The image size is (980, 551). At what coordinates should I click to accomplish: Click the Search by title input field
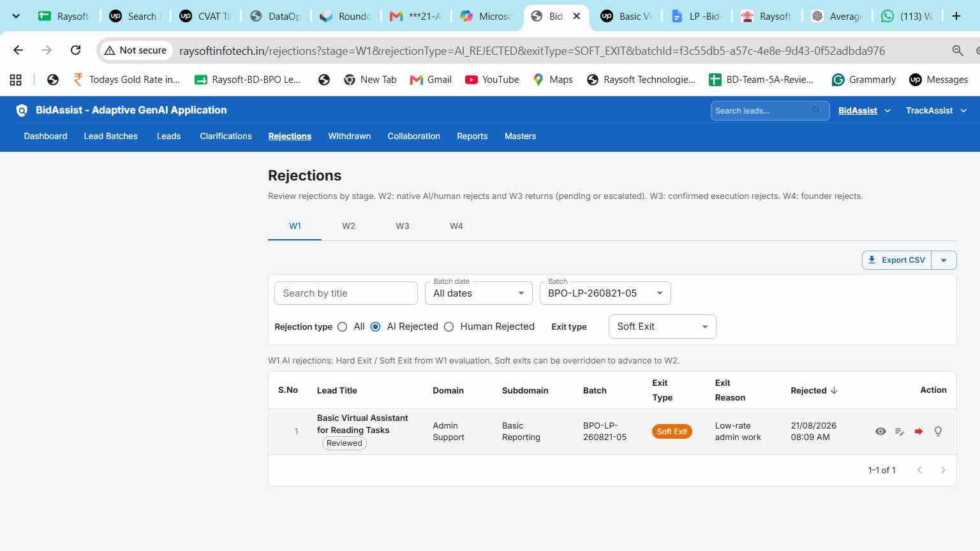coord(346,293)
